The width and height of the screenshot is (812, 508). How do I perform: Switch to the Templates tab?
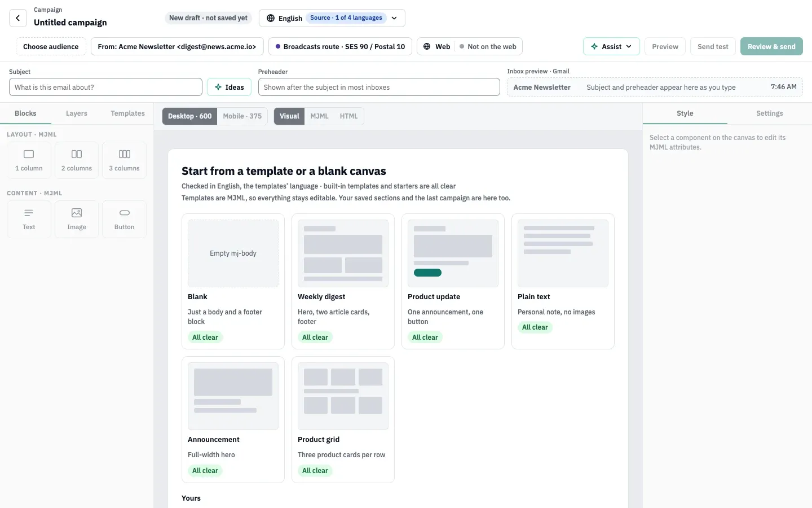click(x=127, y=113)
